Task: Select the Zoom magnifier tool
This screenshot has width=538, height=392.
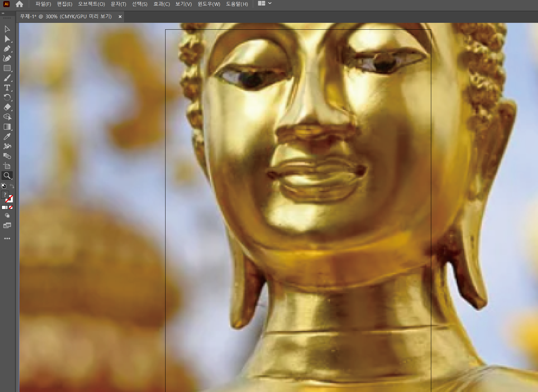Action: 7,176
